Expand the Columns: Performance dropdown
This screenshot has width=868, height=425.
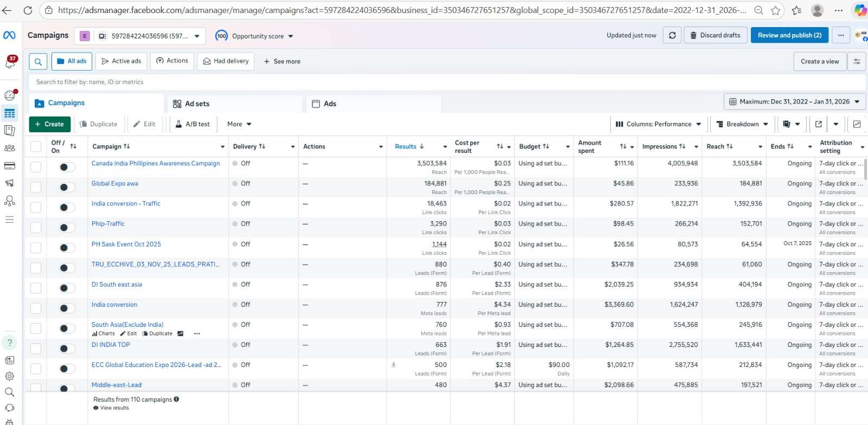658,124
